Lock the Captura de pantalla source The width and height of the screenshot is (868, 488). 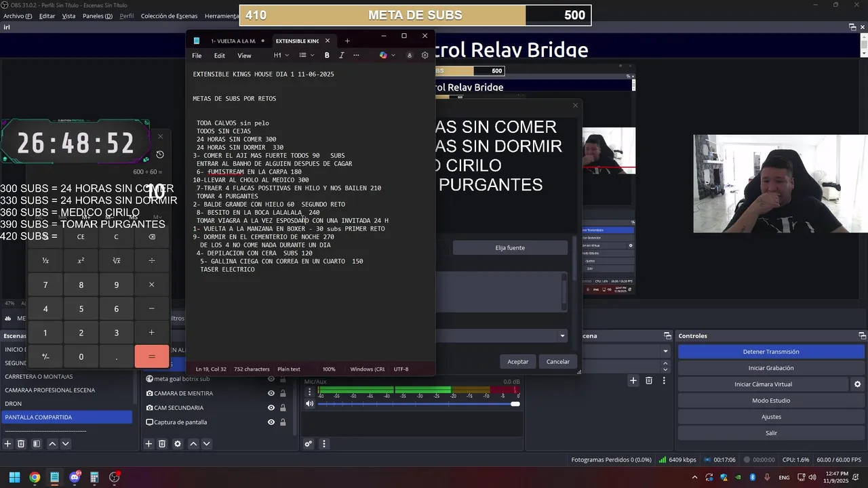[x=283, y=422]
